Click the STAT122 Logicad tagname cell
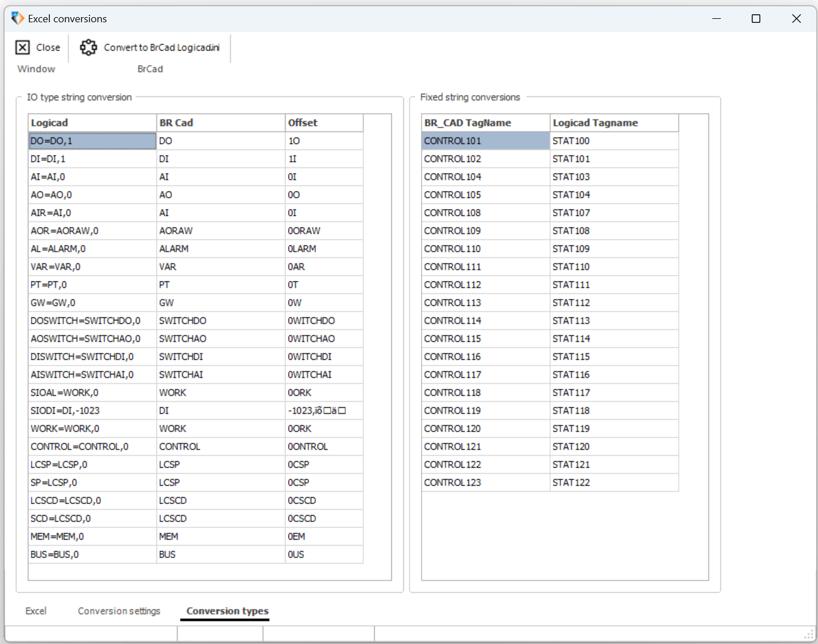 [x=614, y=482]
